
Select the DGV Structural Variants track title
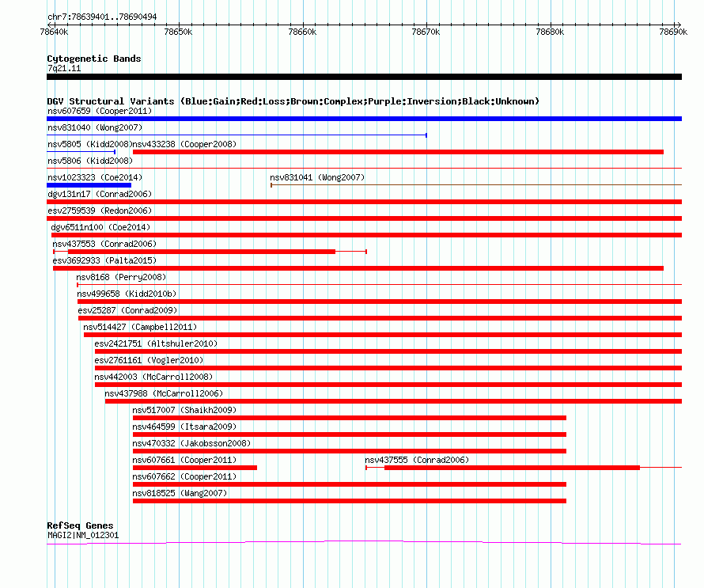coord(293,101)
